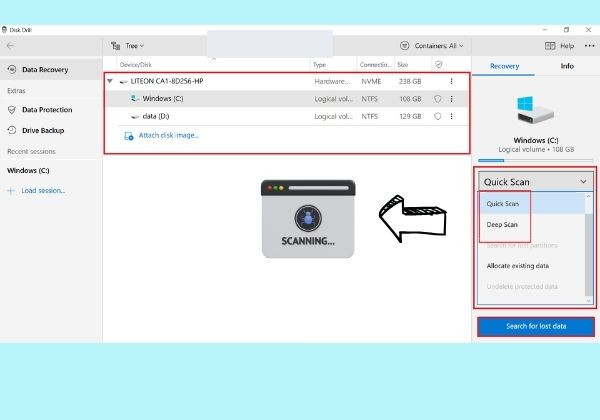Click the 238 GB size cell

410,81
